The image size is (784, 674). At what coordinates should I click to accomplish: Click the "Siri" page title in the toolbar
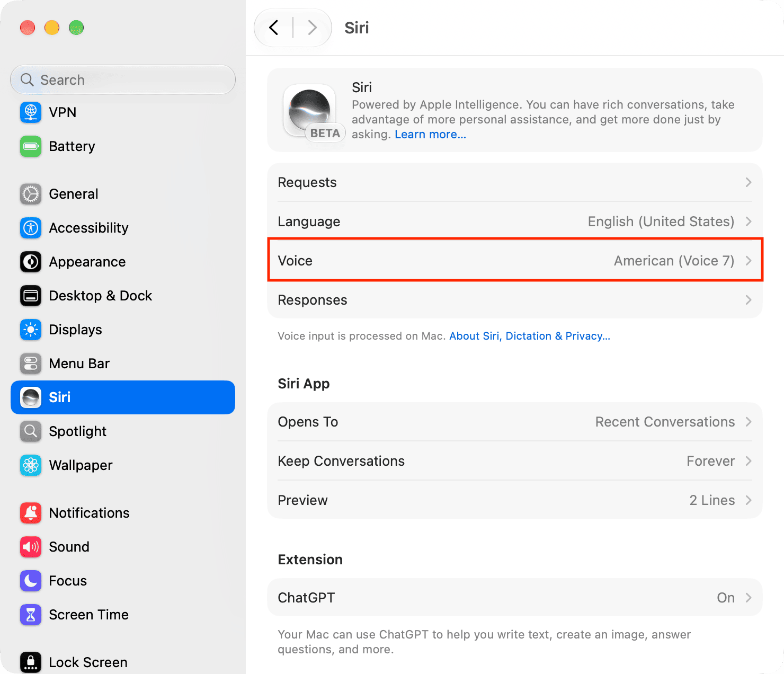[357, 28]
